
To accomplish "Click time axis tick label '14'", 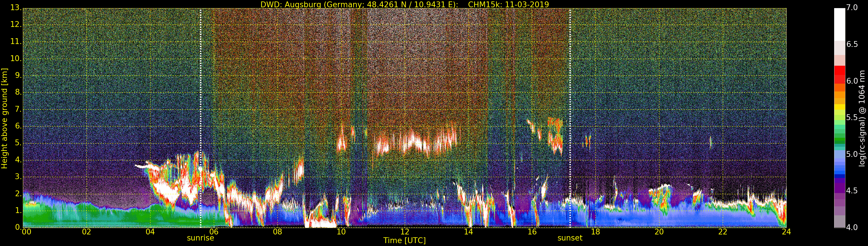I will point(468,232).
